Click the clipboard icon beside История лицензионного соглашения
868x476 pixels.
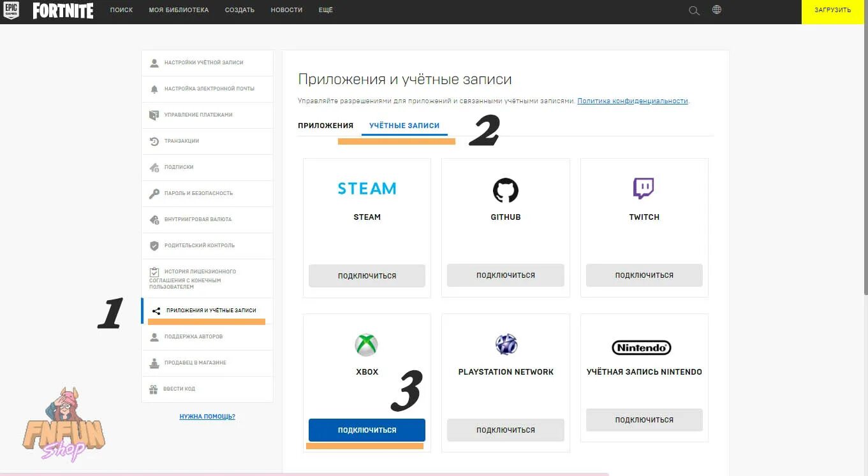click(154, 272)
